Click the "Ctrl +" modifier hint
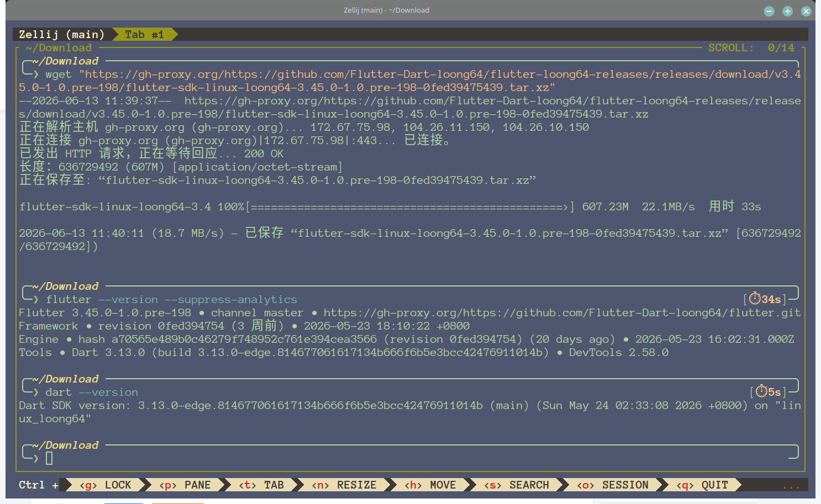Image resolution: width=821 pixels, height=504 pixels. 39,485
